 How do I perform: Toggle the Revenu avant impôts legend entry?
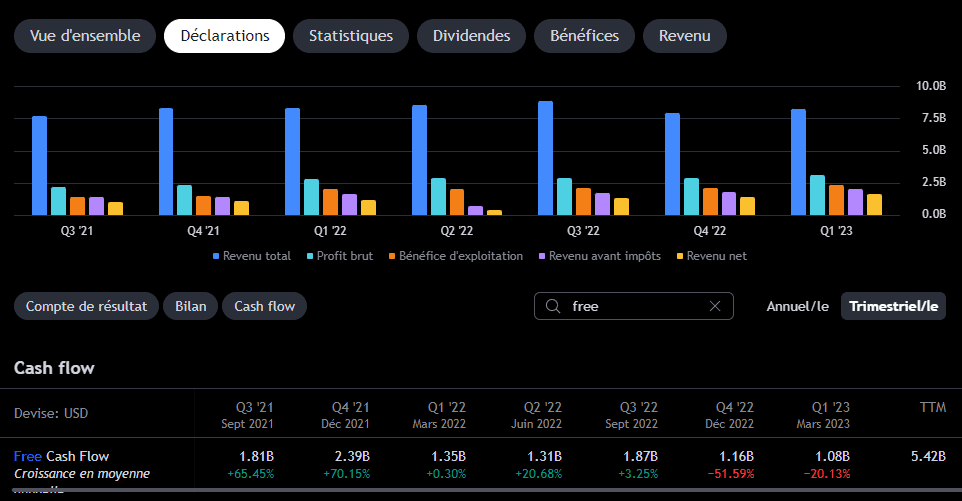599,256
